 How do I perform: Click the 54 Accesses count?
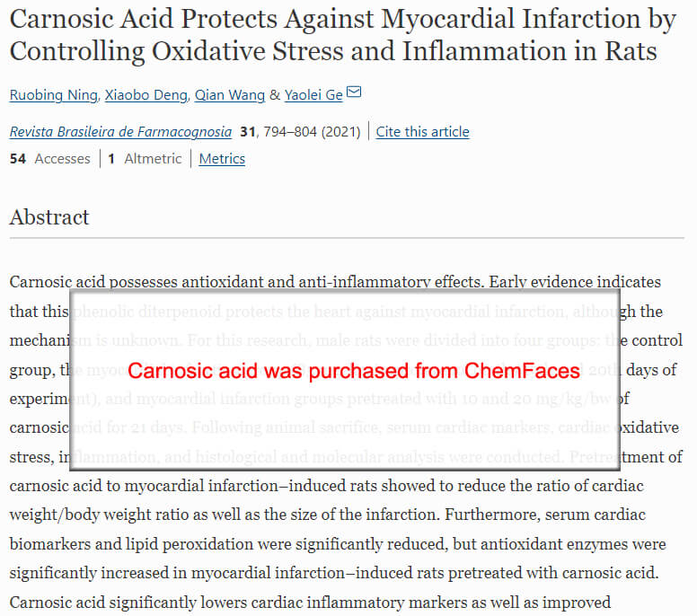tap(49, 159)
